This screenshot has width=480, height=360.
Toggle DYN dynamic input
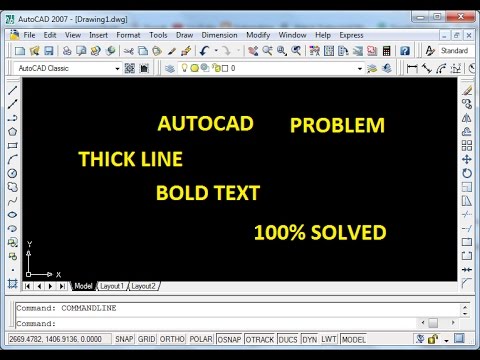pos(310,339)
